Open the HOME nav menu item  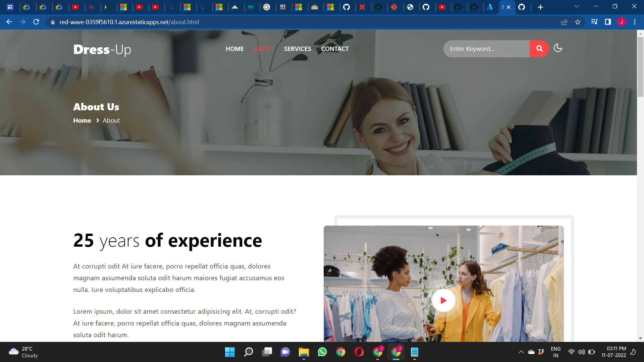[234, 49]
